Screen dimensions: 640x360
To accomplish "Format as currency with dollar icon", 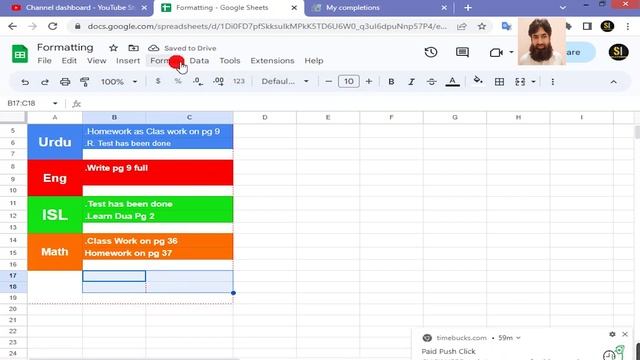I will point(158,81).
